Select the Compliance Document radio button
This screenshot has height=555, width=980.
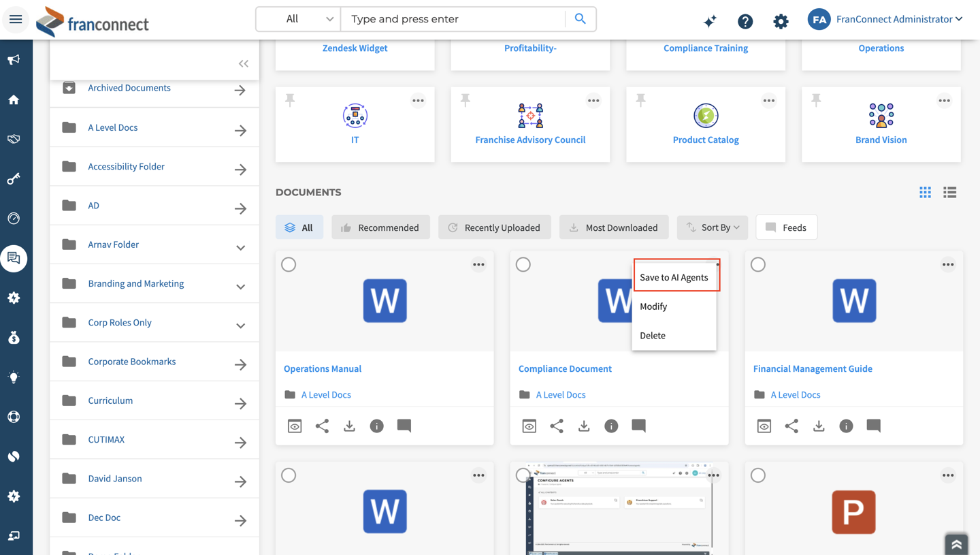point(523,264)
